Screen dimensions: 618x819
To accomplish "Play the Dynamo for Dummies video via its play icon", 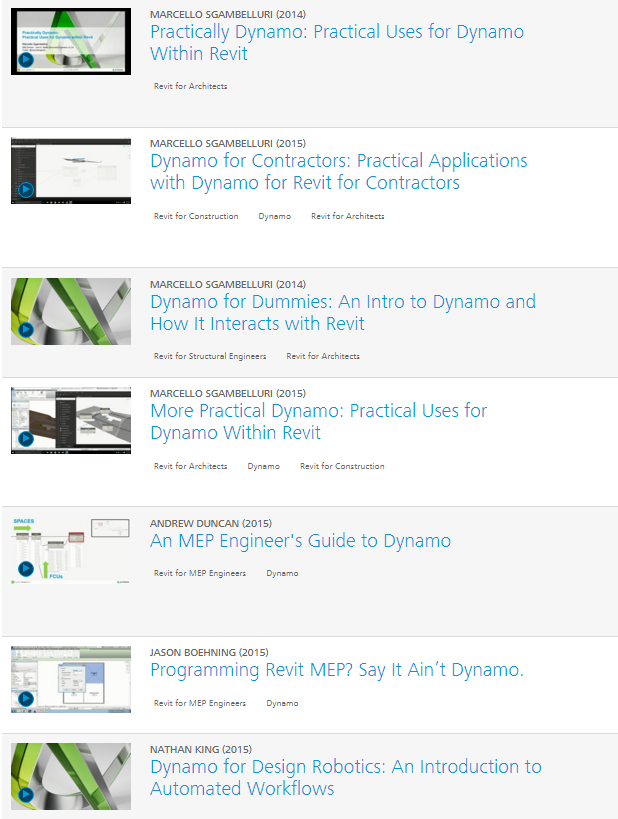I will click(26, 330).
